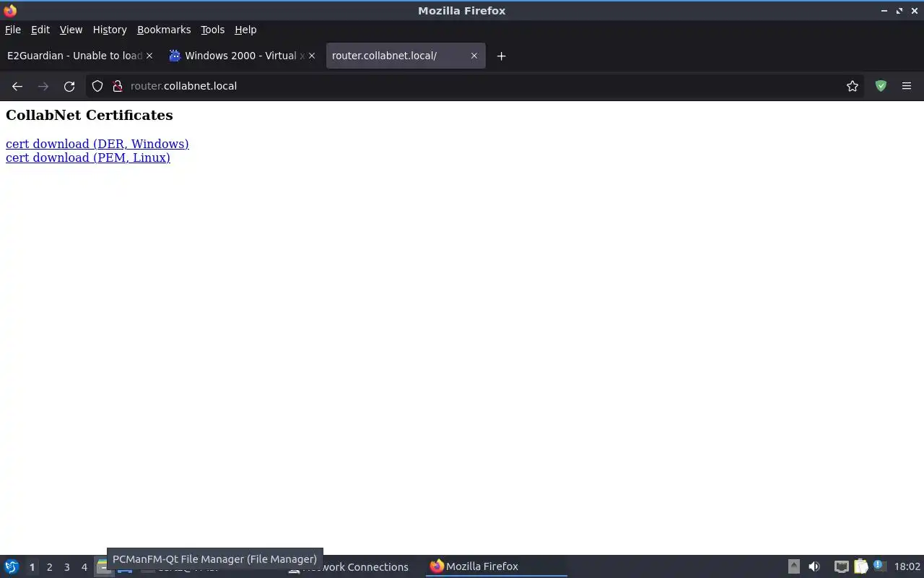Select the router.collabnet.local tab
924x578 pixels.
click(x=406, y=56)
